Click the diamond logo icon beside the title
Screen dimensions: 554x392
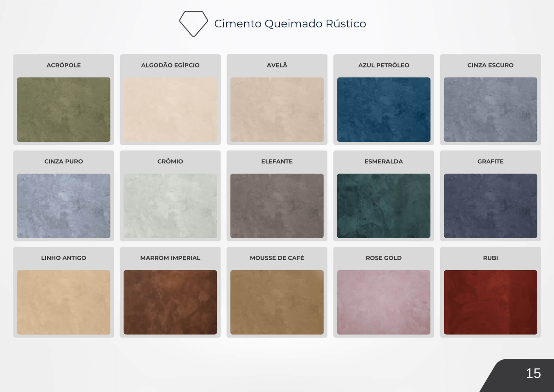193,24
